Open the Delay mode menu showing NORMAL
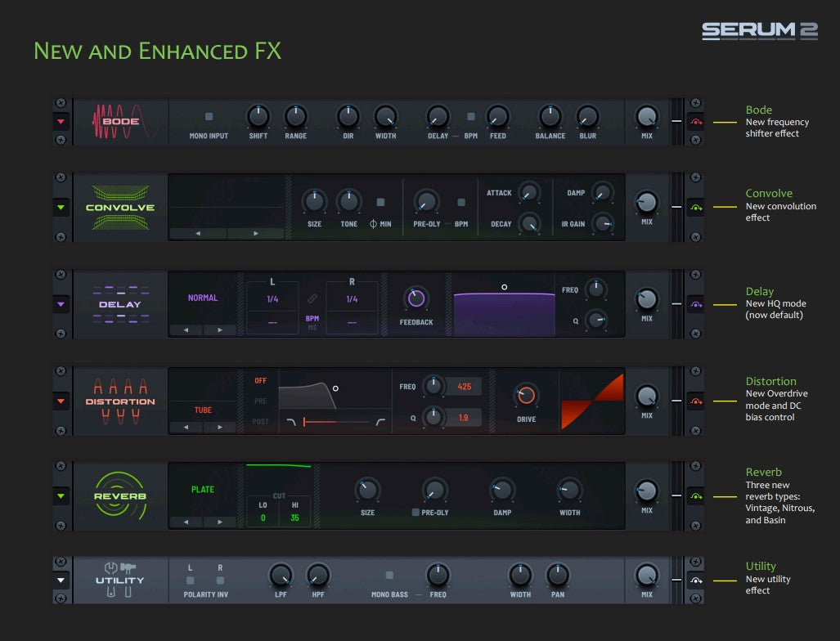 click(203, 298)
